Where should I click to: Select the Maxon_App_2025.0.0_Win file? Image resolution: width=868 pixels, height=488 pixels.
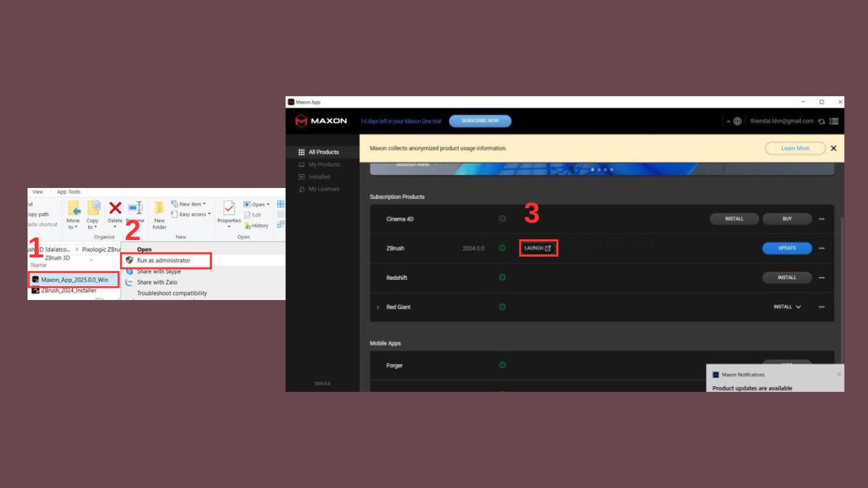tap(75, 279)
